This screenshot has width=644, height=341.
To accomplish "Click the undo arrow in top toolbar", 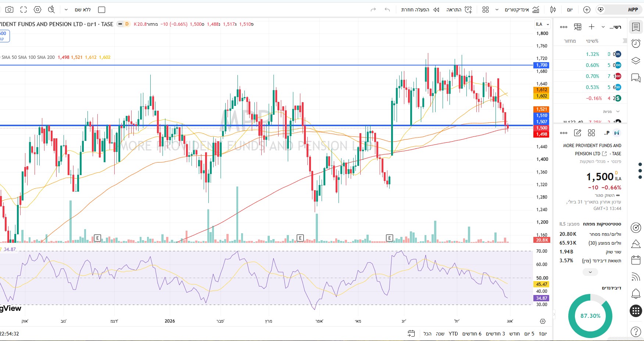I will 387,10.
